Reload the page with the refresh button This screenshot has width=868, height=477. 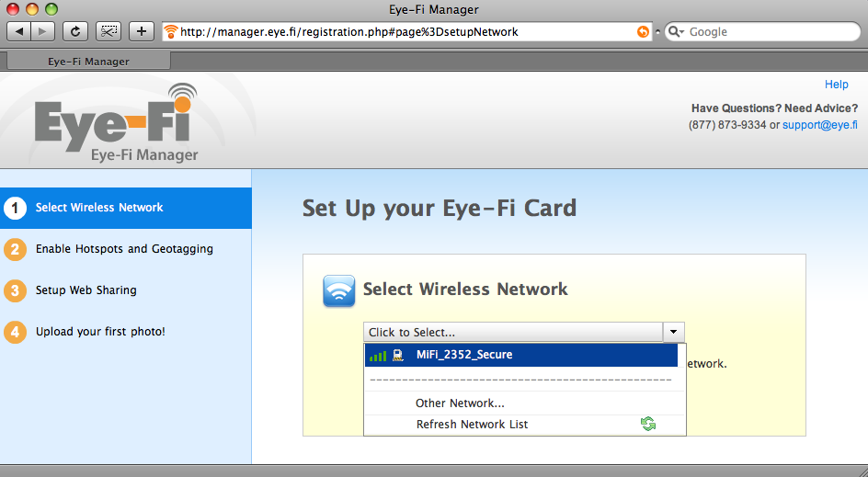[75, 31]
